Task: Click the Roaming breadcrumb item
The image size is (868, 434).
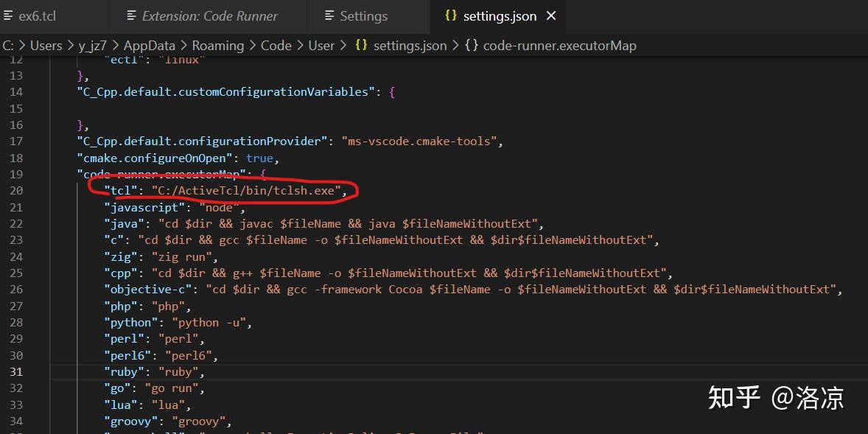Action: [x=218, y=45]
